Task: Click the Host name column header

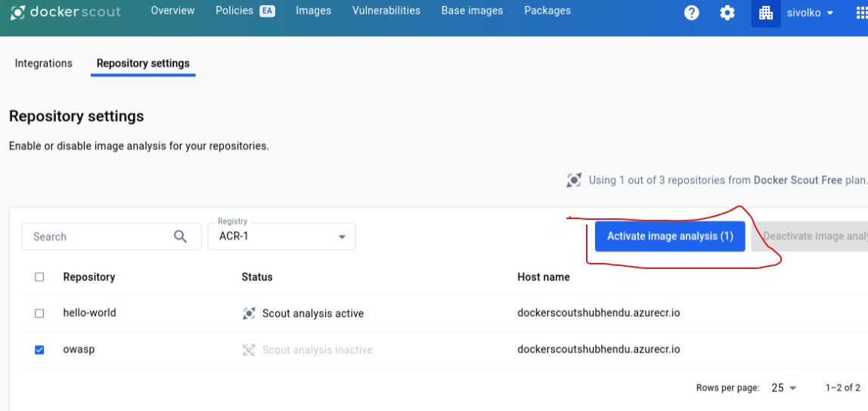Action: pyautogui.click(x=544, y=277)
